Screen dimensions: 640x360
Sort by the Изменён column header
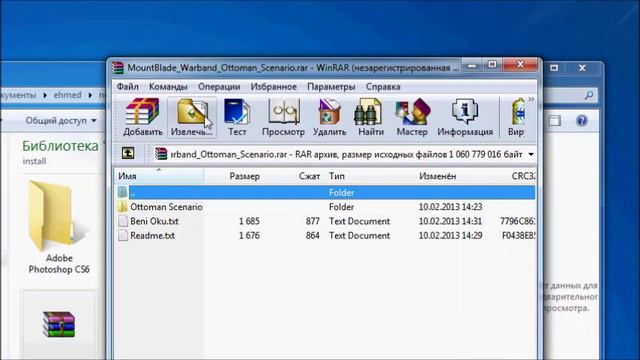[x=438, y=176]
